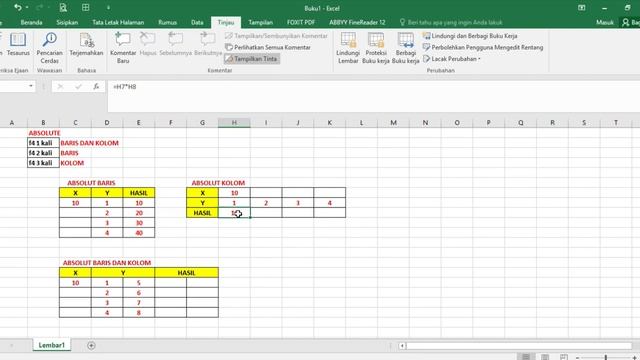
Task: Open the Beranda ribbon tab
Action: 31,22
